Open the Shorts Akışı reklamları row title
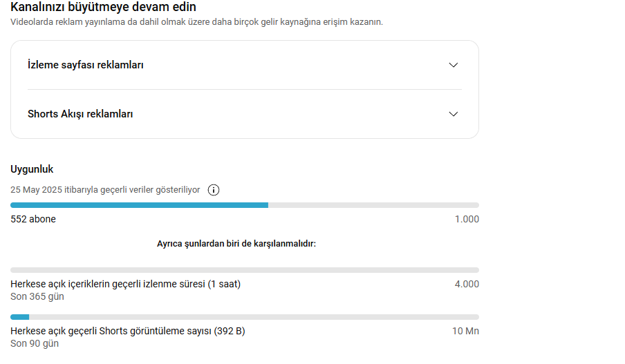The height and width of the screenshot is (364, 625). pyautogui.click(x=80, y=114)
